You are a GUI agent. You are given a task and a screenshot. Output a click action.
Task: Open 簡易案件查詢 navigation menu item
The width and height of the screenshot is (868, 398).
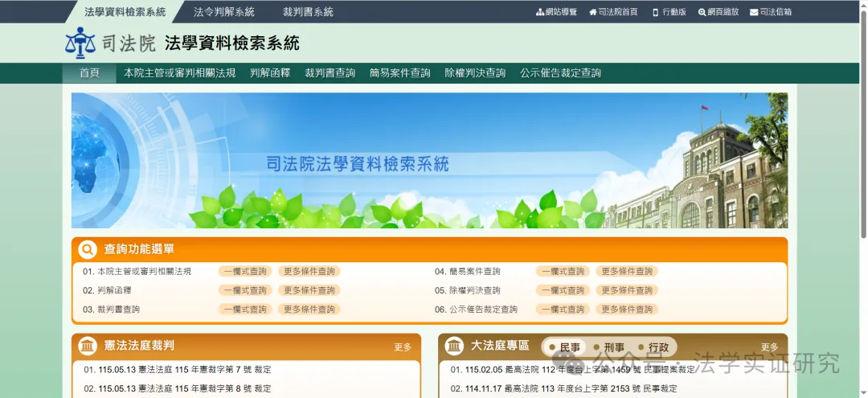400,73
